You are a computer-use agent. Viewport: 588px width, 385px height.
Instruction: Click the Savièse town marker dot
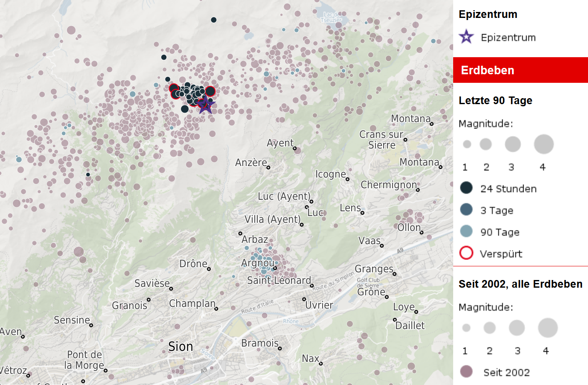click(171, 289)
